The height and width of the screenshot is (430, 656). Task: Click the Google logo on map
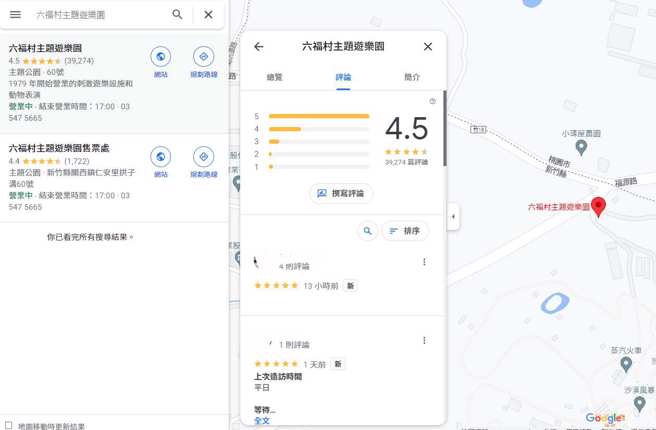click(605, 418)
